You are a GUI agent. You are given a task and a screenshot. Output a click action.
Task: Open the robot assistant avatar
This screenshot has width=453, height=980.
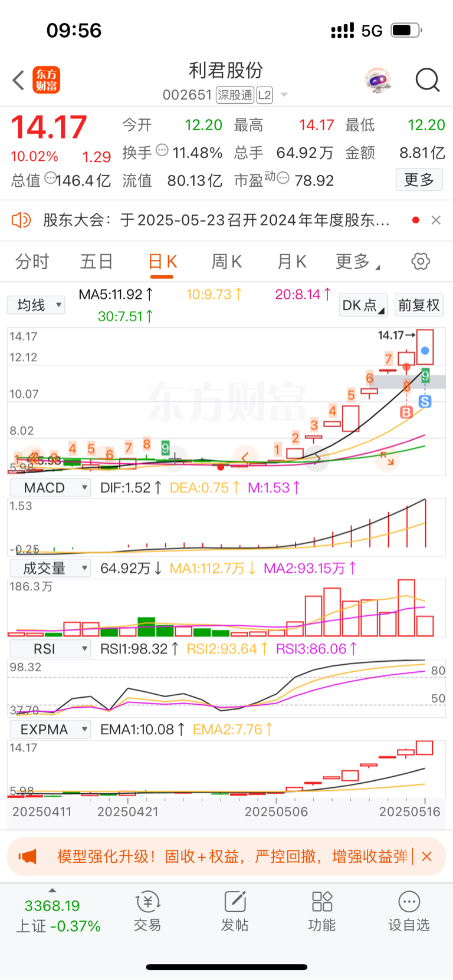[x=378, y=80]
